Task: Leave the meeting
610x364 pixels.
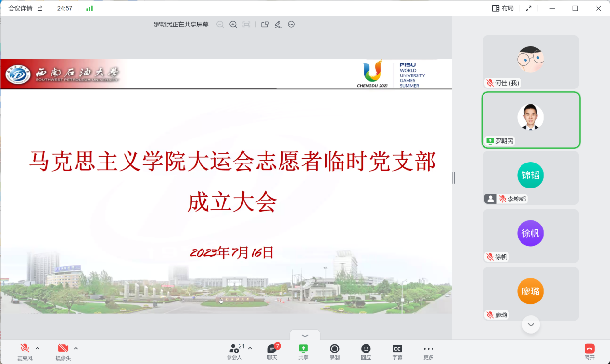Action: [589, 351]
